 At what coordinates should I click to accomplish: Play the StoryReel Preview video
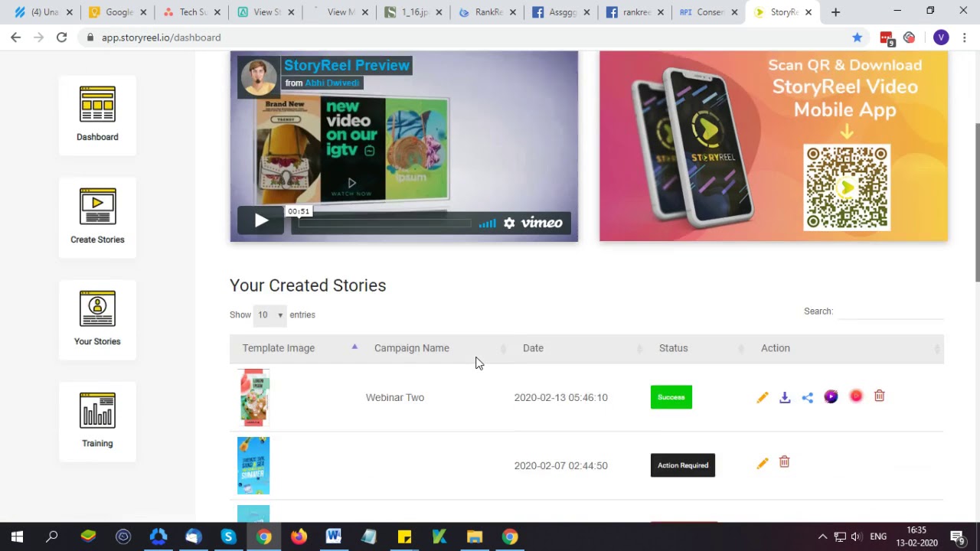click(x=260, y=221)
